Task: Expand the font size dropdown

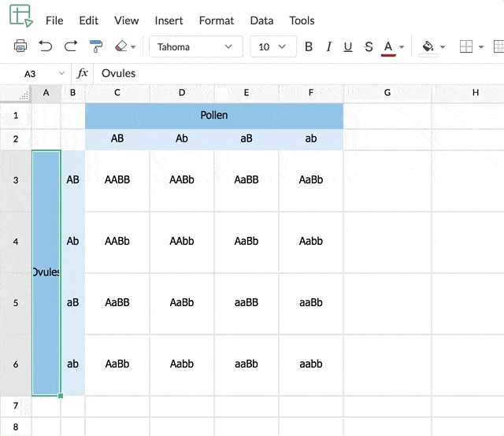Action: (273, 46)
